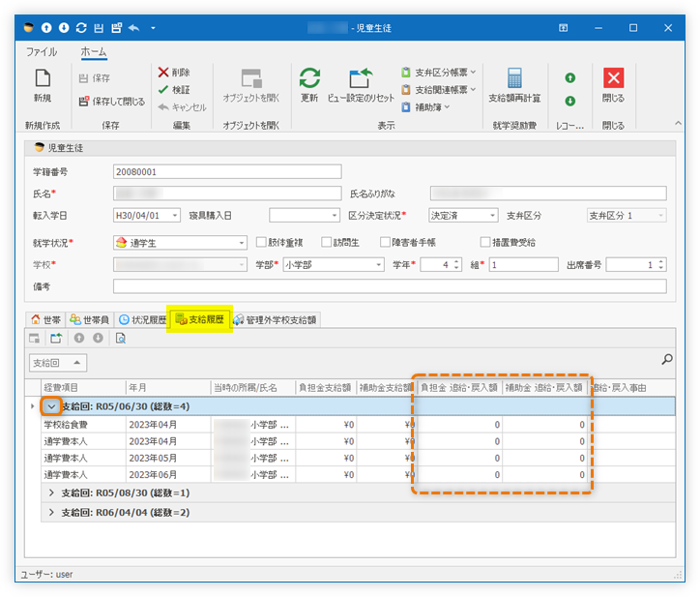Click the 検証 validate checkmark
The image size is (700, 597).
pos(163,89)
